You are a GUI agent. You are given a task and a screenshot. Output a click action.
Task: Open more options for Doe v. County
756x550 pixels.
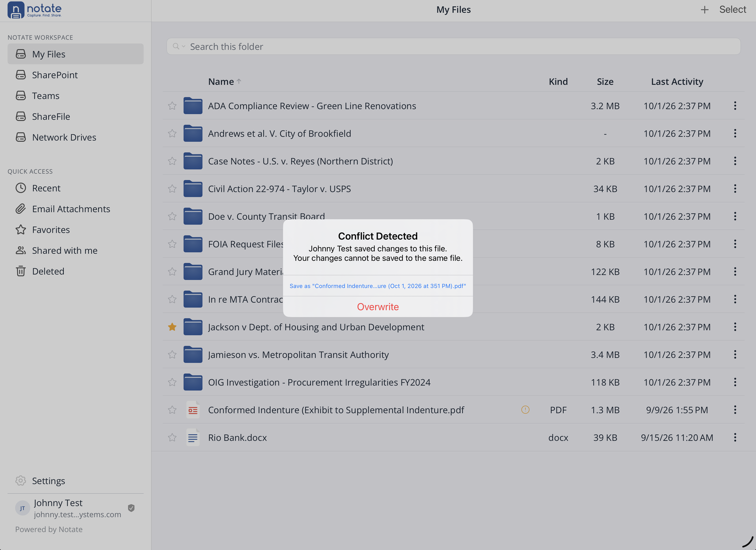pos(735,216)
